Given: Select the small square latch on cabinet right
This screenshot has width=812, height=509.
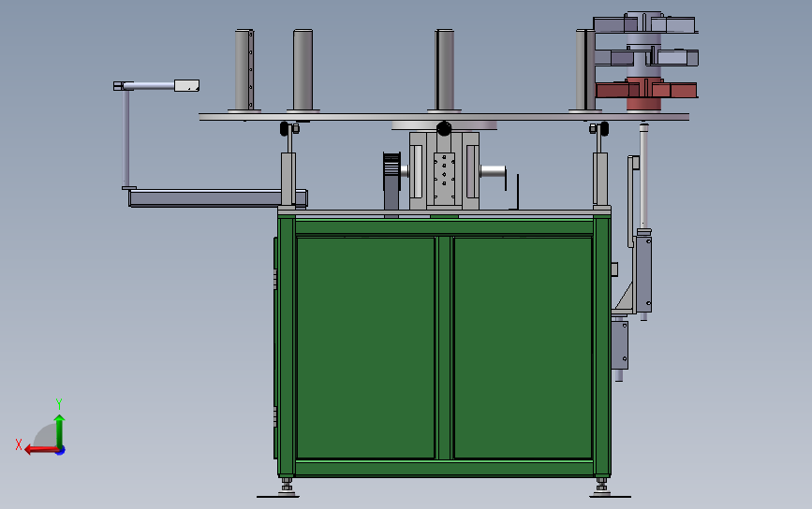Looking at the screenshot, I should [x=614, y=269].
